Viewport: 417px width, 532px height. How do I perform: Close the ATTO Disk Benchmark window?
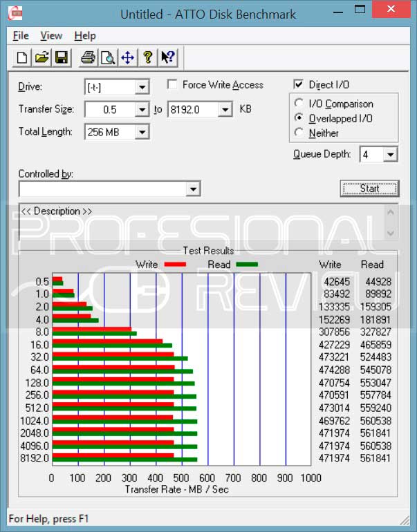[391, 9]
